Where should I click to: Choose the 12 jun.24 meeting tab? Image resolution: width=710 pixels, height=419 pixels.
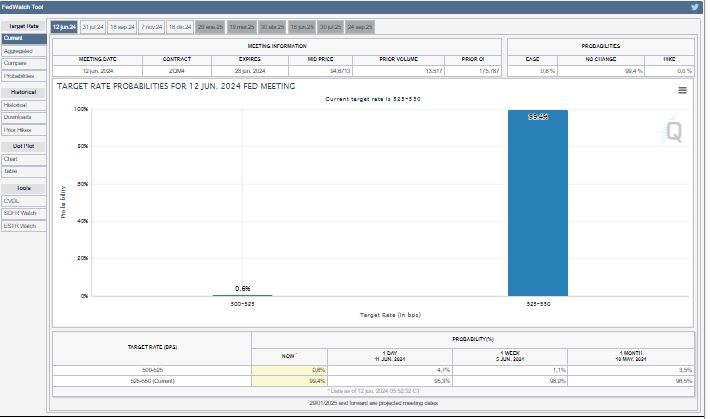[64, 25]
